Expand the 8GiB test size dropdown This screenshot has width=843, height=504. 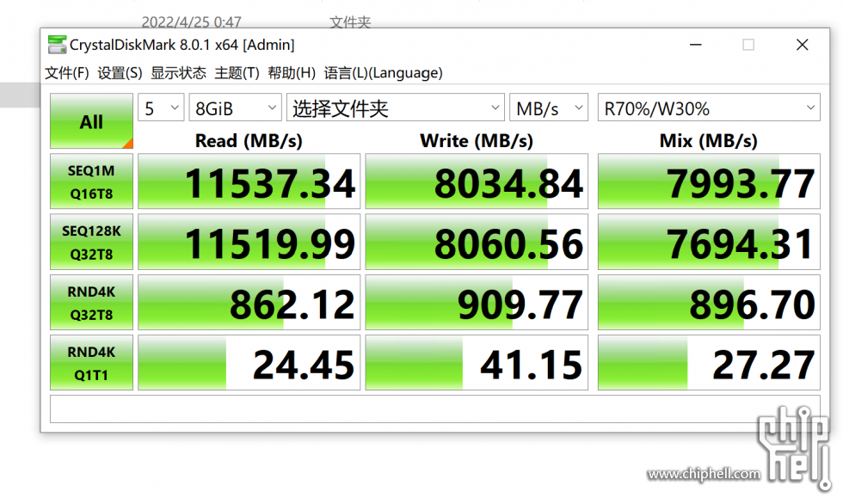click(x=236, y=108)
